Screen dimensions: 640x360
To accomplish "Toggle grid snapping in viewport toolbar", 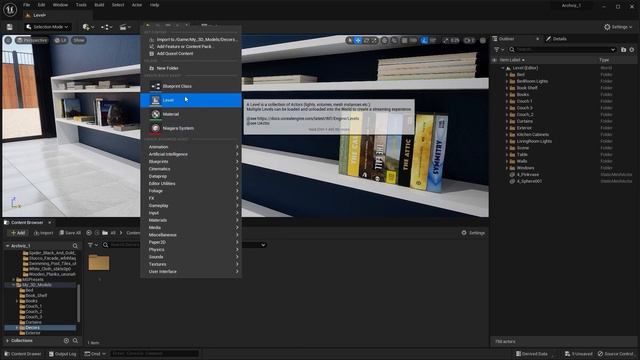I will (404, 40).
